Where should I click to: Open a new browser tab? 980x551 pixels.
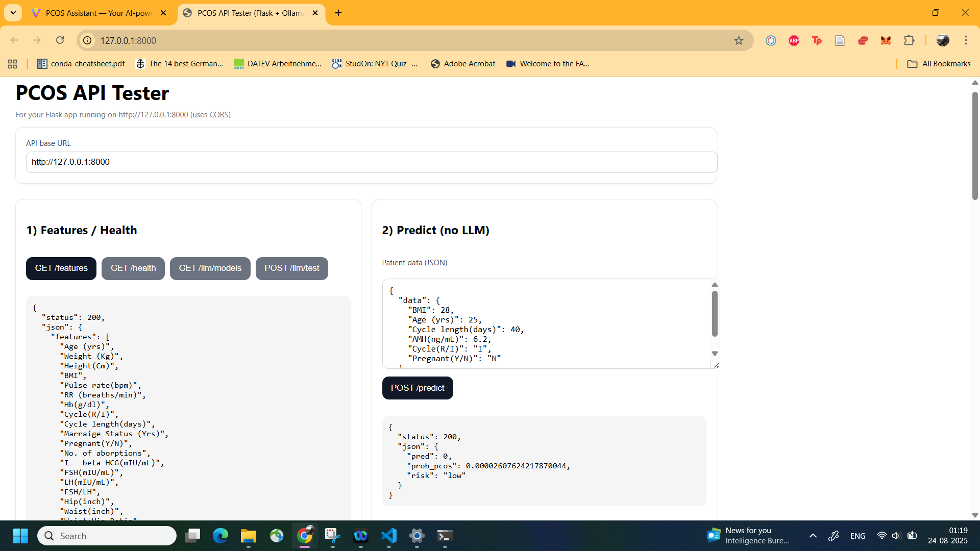[x=338, y=13]
